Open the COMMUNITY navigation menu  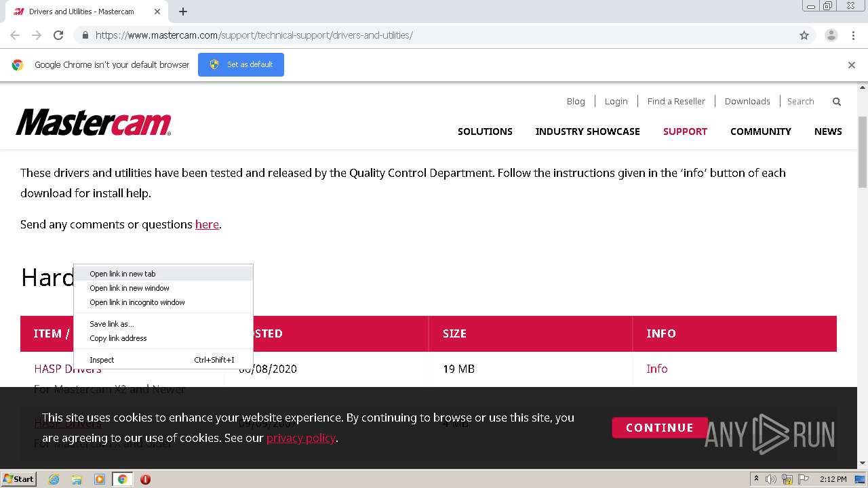[761, 131]
